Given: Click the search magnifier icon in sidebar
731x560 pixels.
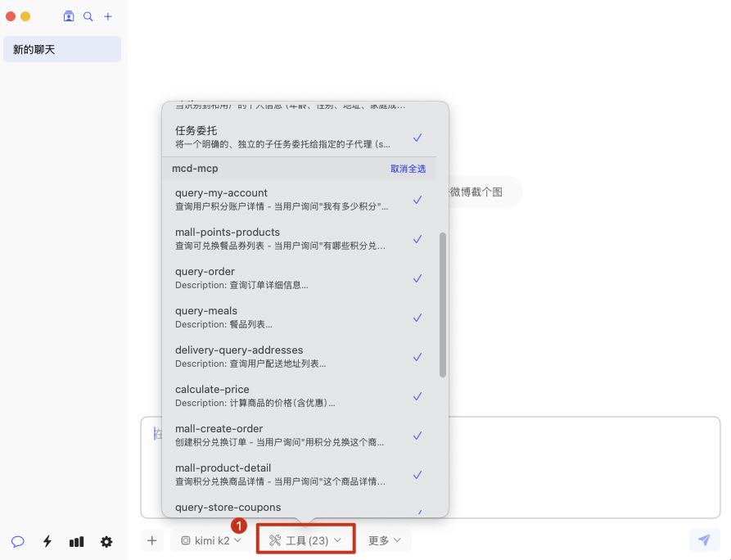Looking at the screenshot, I should tap(88, 16).
